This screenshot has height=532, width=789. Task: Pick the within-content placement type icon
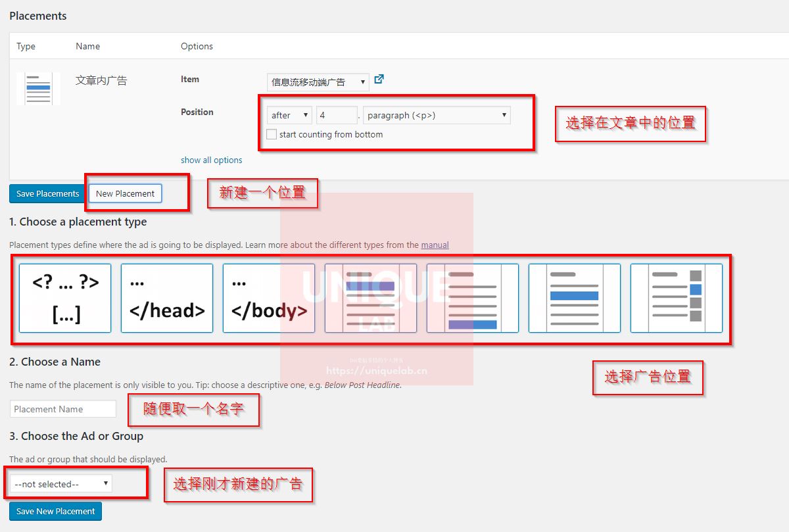[575, 298]
